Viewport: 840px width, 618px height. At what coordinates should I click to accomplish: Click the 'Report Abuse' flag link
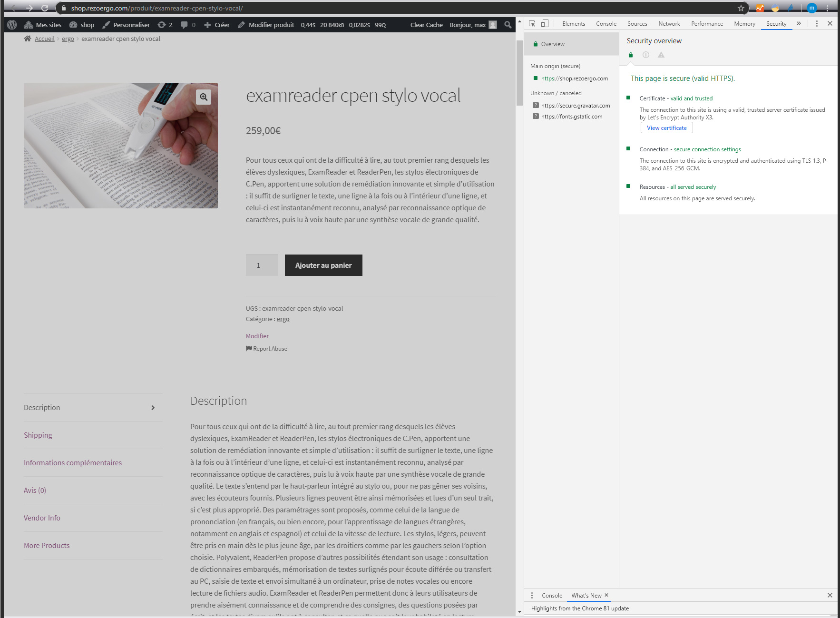[266, 348]
